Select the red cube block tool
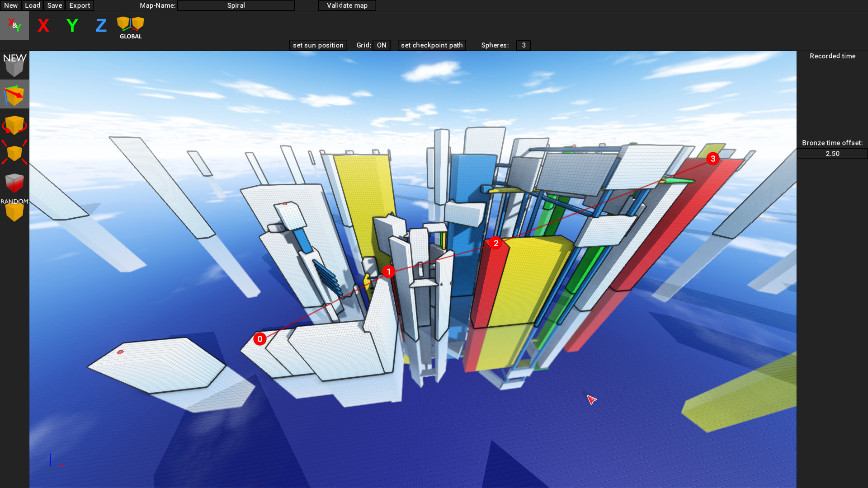This screenshot has width=868, height=488. pos(14,183)
